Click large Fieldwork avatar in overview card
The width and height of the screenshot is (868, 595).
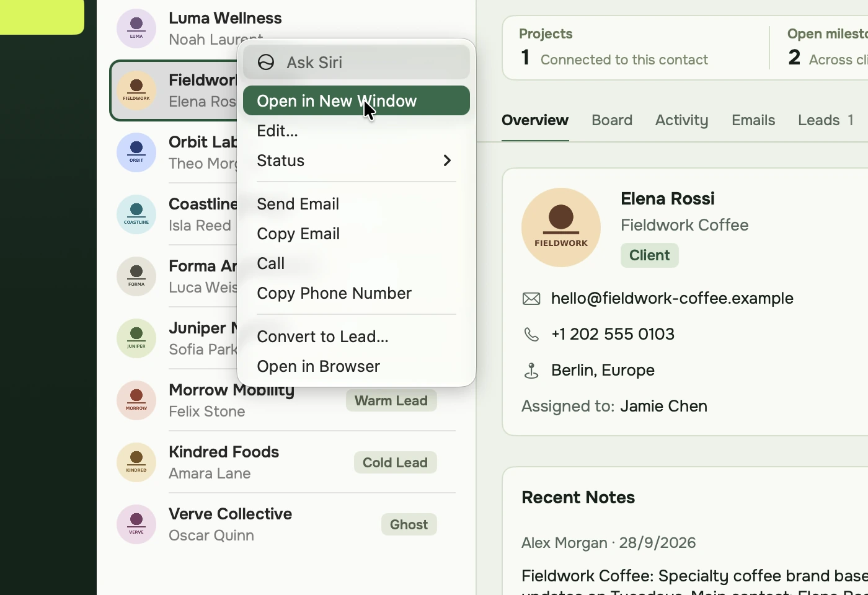click(x=561, y=227)
